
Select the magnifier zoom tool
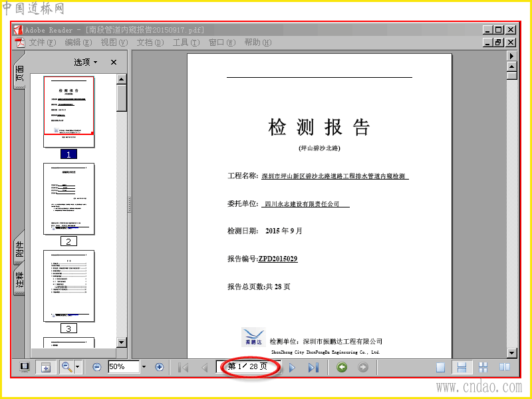click(67, 367)
